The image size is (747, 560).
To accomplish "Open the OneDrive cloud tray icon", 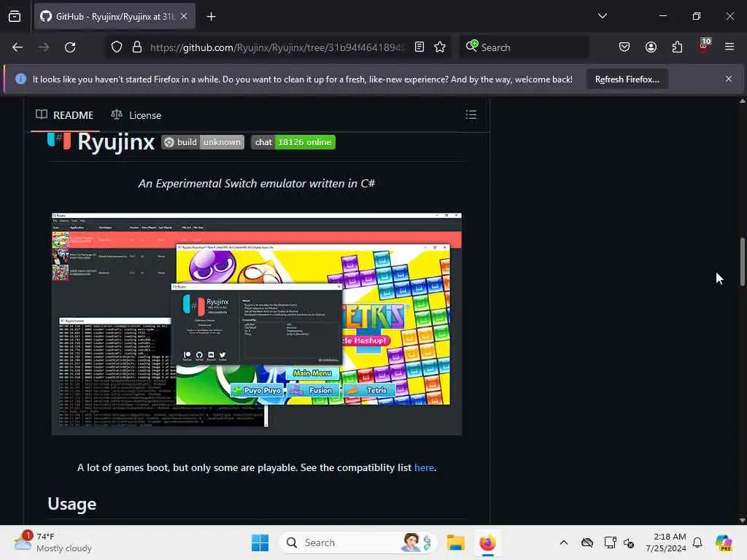I will click(587, 542).
